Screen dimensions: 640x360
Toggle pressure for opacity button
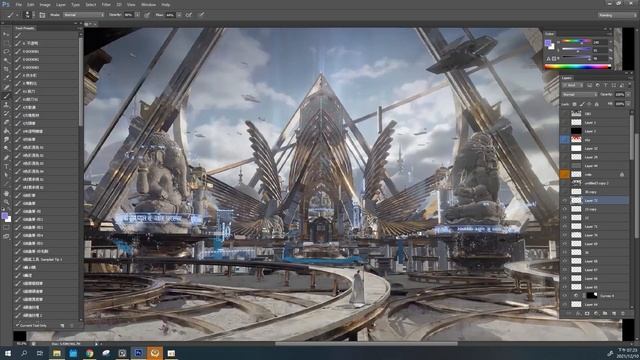[147, 15]
